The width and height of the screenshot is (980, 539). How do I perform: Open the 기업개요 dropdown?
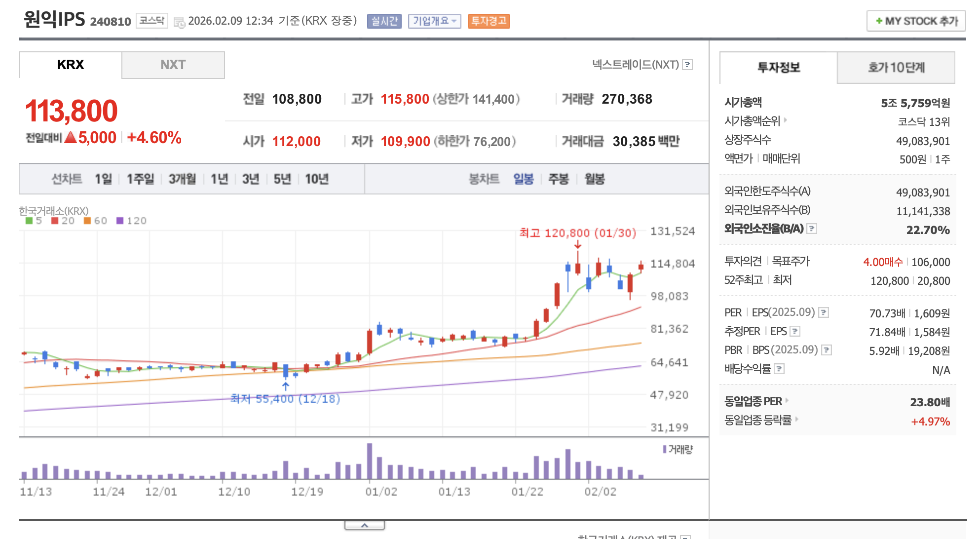click(x=434, y=21)
